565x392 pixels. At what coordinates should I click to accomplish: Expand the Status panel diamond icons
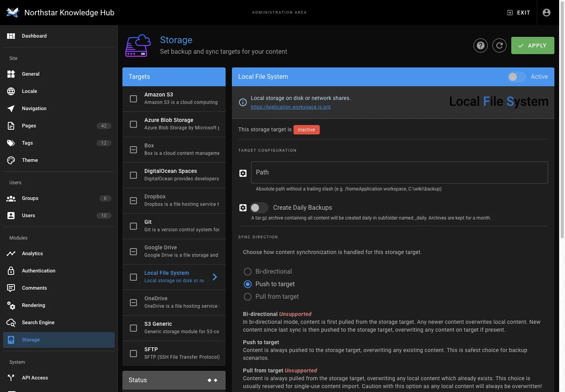212,380
